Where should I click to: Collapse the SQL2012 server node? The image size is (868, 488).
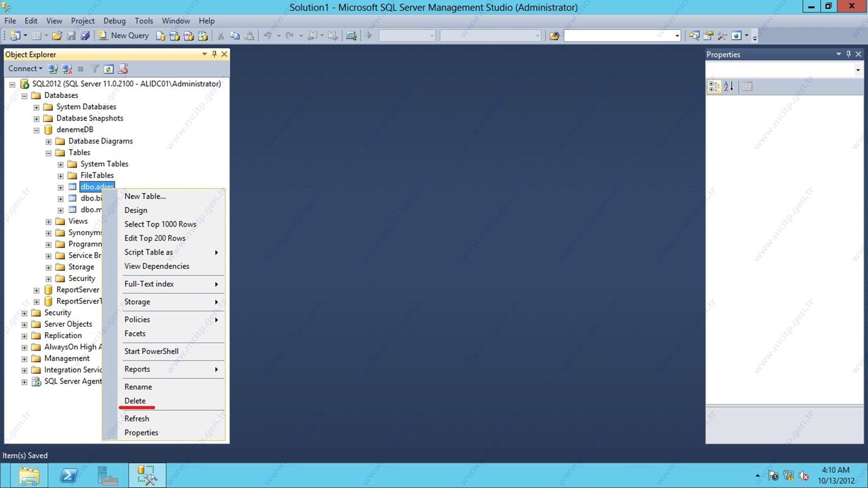(12, 84)
